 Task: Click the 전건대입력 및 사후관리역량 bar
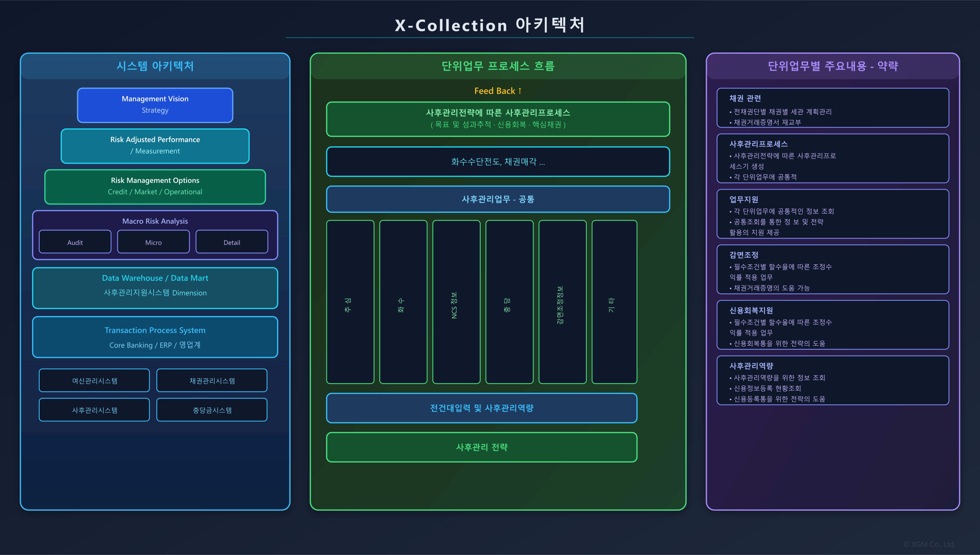pyautogui.click(x=481, y=408)
